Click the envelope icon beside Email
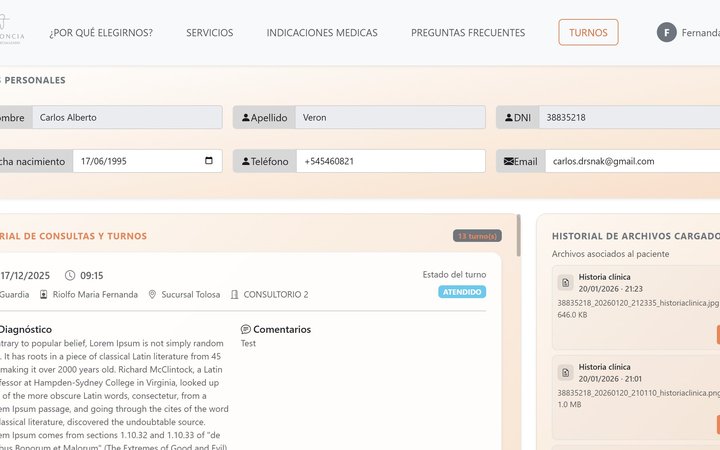Screen dimensions: 720x450 [509, 161]
